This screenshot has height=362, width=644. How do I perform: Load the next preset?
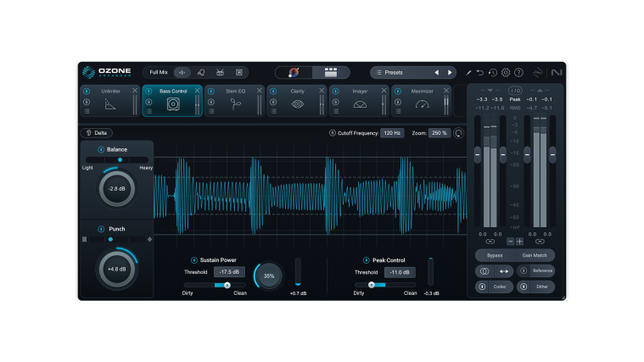click(450, 73)
